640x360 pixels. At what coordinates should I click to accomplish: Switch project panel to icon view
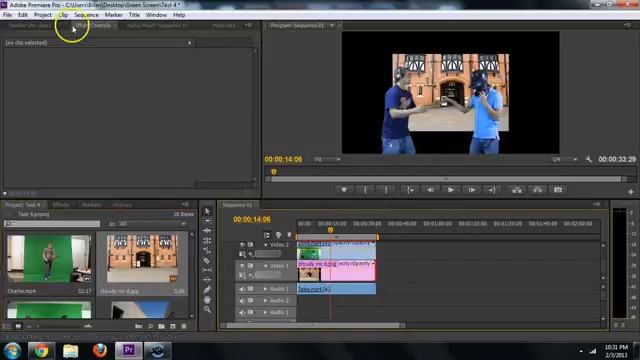(18, 326)
